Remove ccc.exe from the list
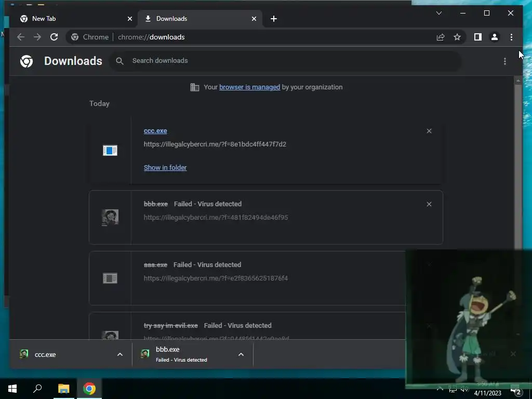 pyautogui.click(x=429, y=131)
